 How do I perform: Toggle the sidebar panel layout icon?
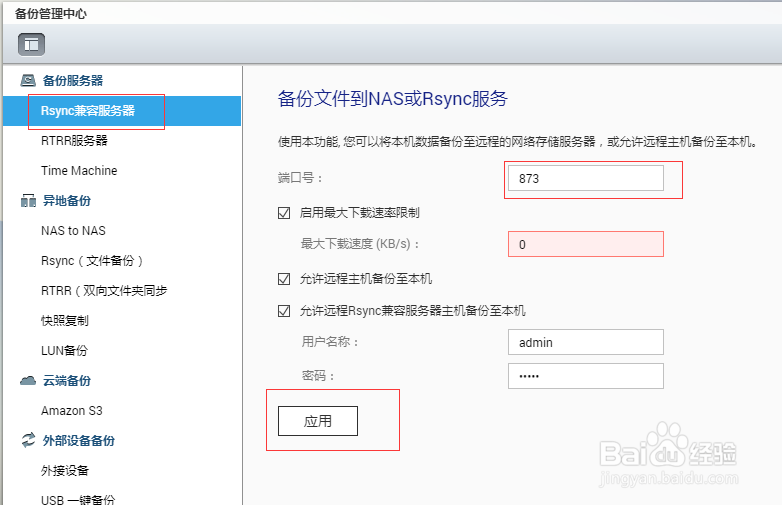(31, 44)
